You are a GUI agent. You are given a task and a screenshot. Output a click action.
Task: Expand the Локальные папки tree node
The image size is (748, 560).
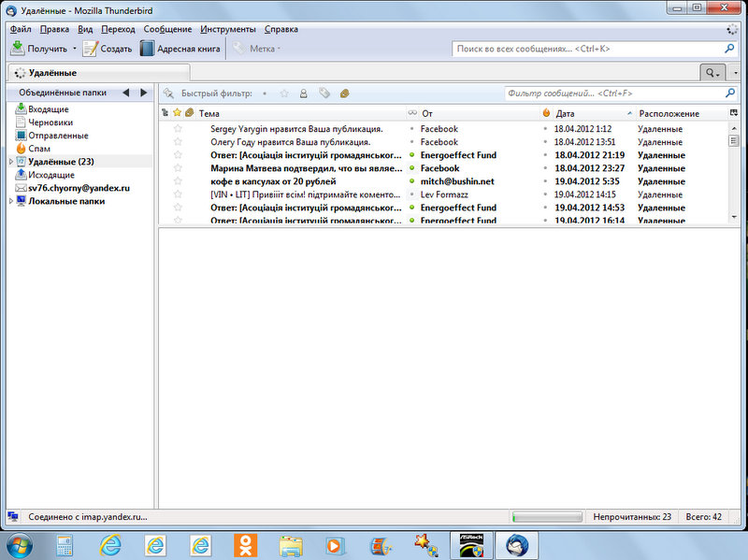(11, 201)
